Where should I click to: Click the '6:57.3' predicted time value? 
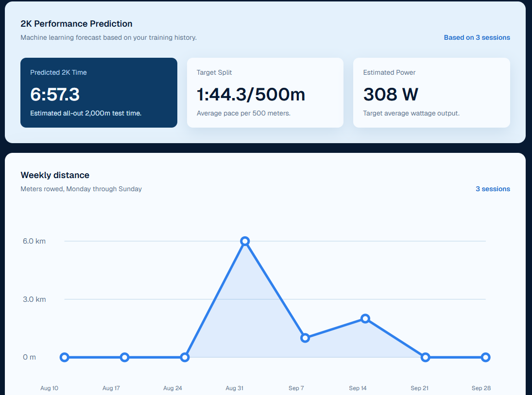(x=55, y=94)
